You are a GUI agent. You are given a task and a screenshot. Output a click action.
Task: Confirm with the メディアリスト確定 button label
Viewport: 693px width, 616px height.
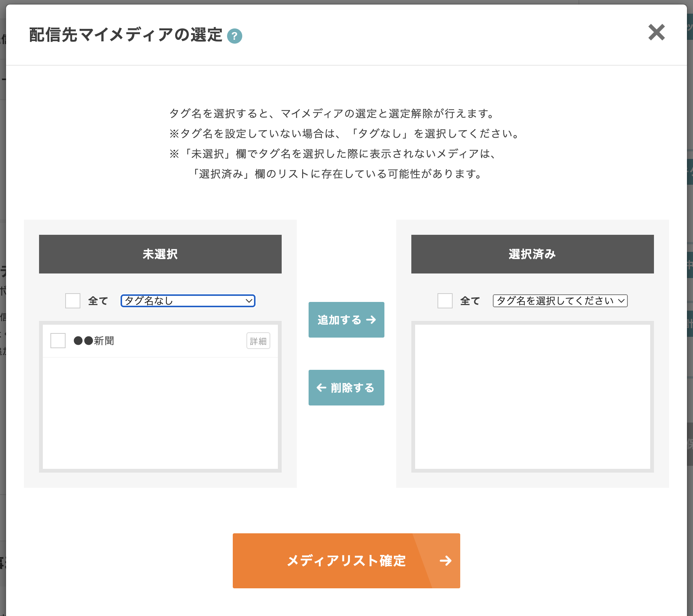pyautogui.click(x=346, y=561)
